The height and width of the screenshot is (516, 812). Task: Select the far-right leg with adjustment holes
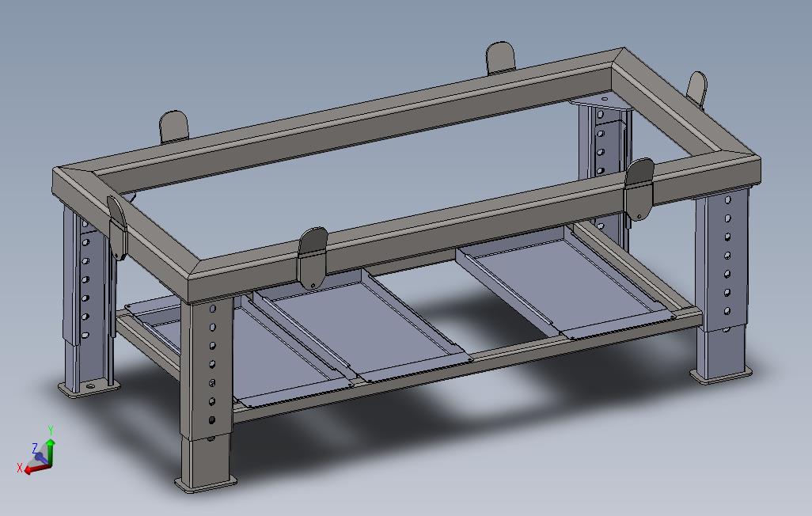[x=723, y=259]
